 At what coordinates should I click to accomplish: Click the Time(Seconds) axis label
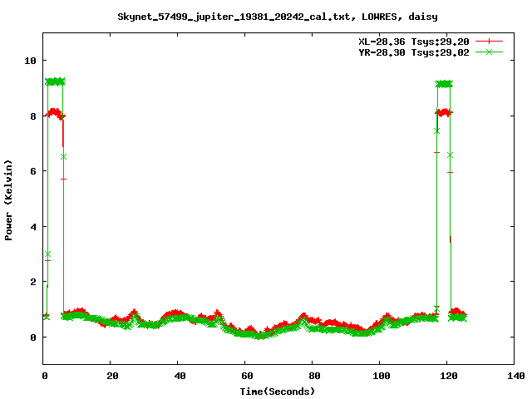click(278, 392)
